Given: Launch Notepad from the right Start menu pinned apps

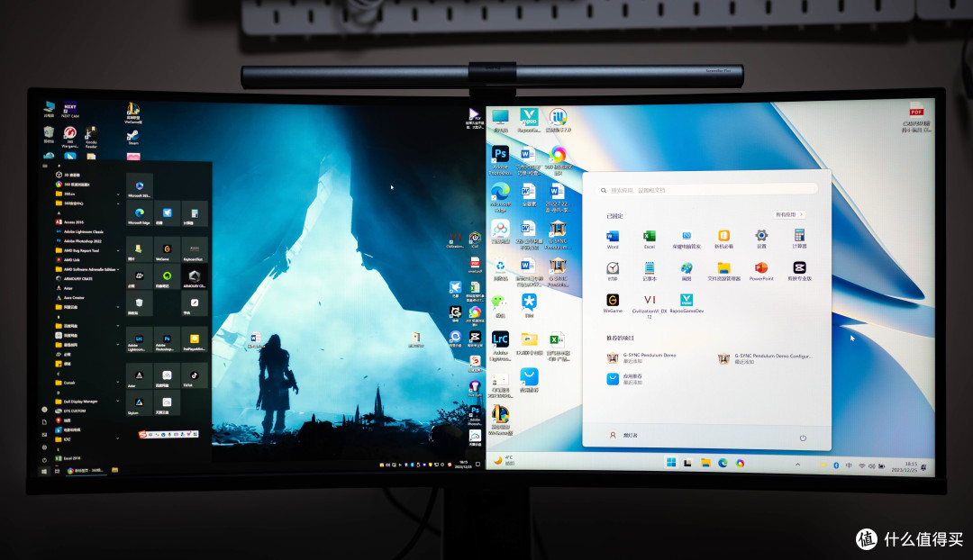Looking at the screenshot, I should [x=649, y=271].
